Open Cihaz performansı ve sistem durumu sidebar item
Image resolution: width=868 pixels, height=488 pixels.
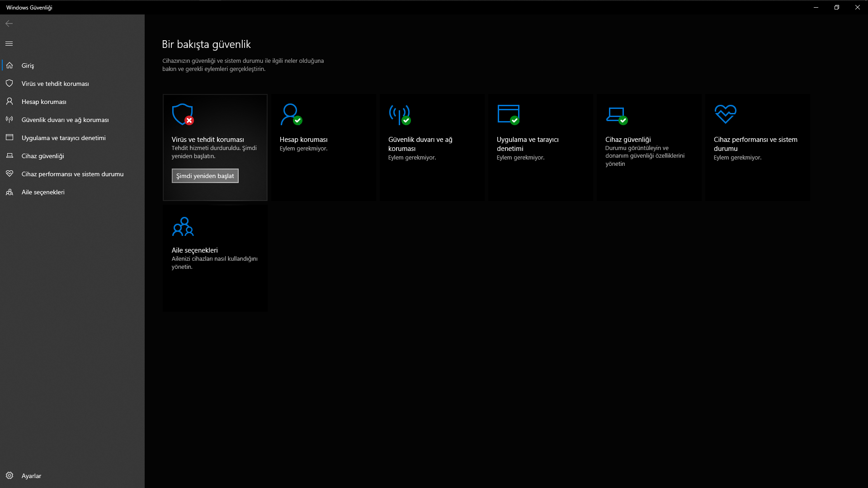(72, 174)
